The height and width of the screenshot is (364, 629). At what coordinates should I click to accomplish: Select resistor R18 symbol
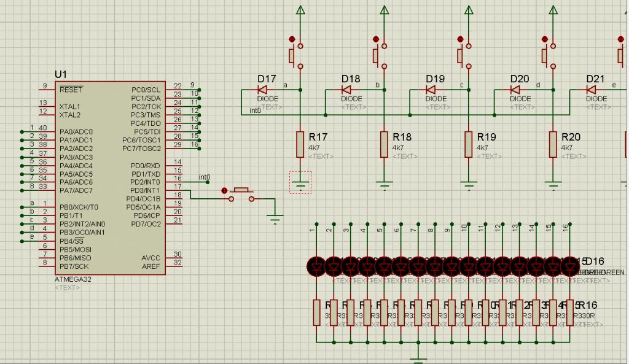click(x=385, y=144)
